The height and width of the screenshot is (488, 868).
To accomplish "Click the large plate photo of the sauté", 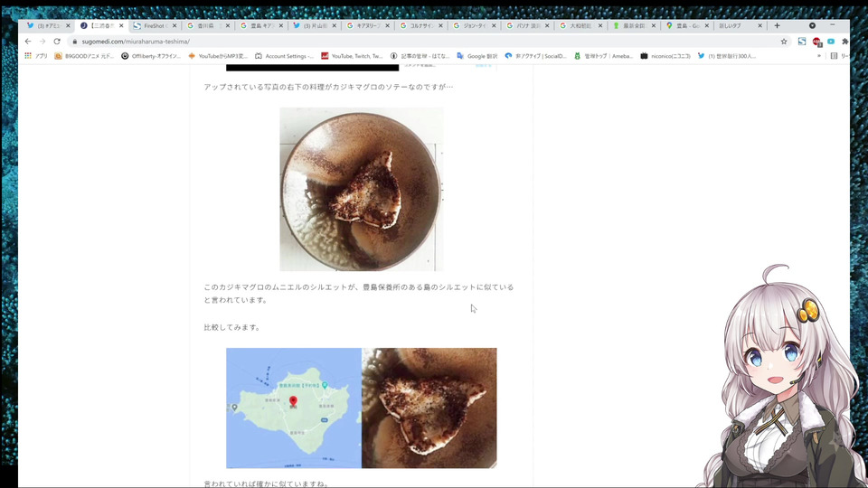I will 361,189.
